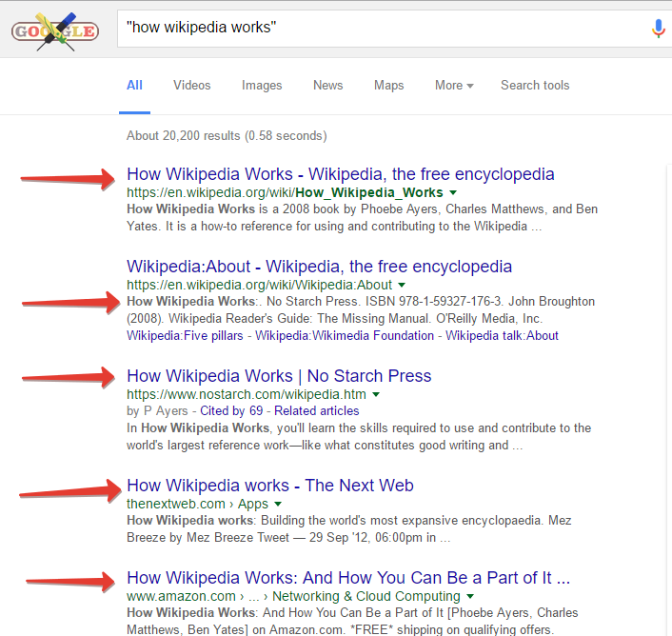Open the Wikipedia:Five pillars sitelink

[188, 335]
